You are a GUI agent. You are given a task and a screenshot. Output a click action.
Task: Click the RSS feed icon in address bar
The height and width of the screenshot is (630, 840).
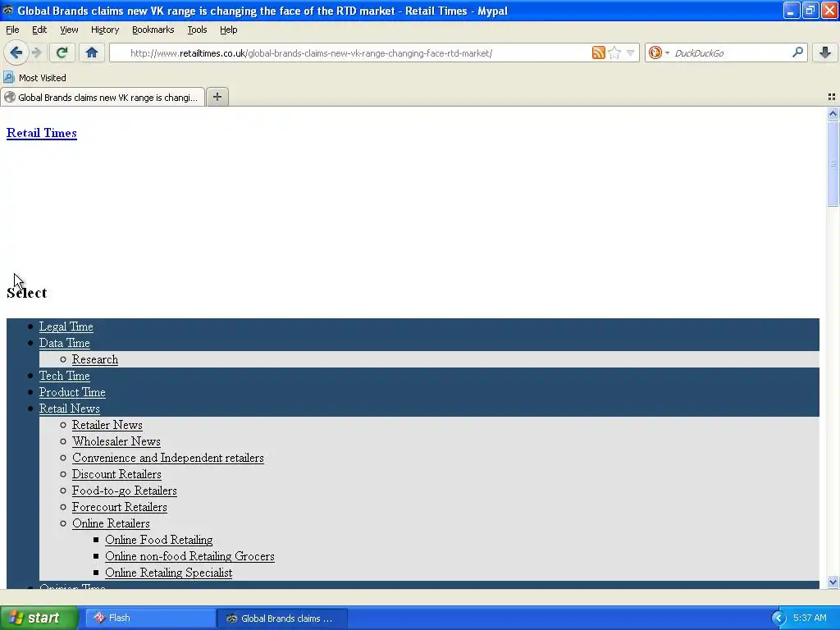598,52
